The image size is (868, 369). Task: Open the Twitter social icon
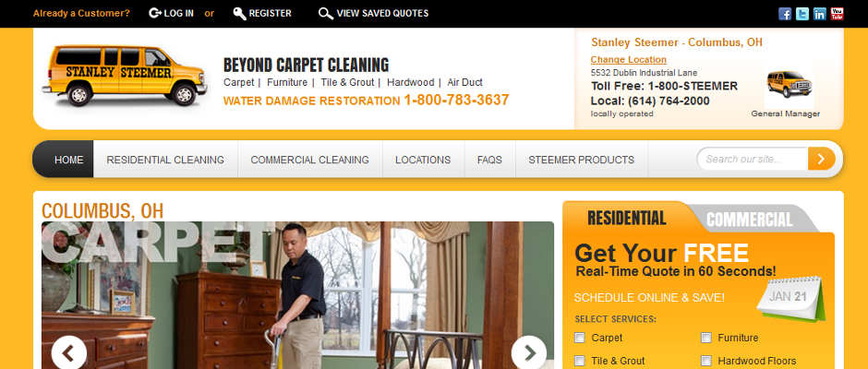click(802, 14)
